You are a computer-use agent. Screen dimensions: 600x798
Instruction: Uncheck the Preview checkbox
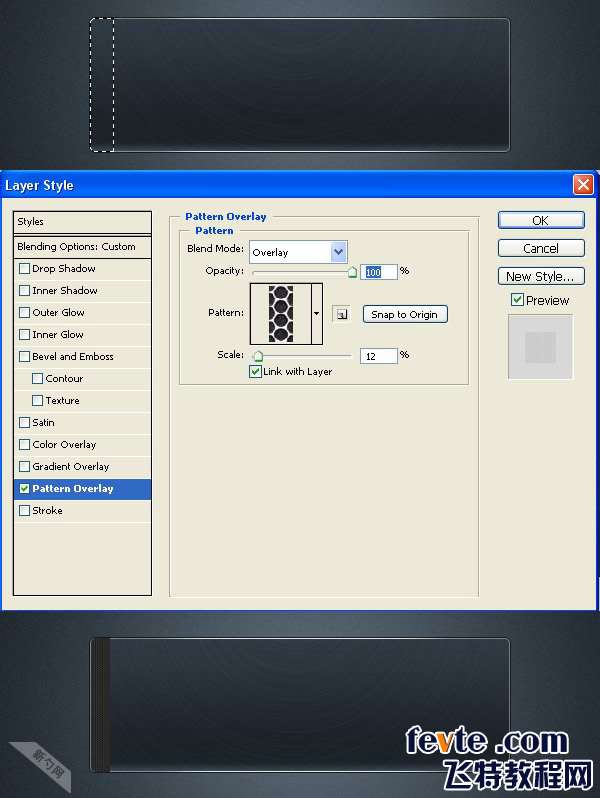(517, 300)
